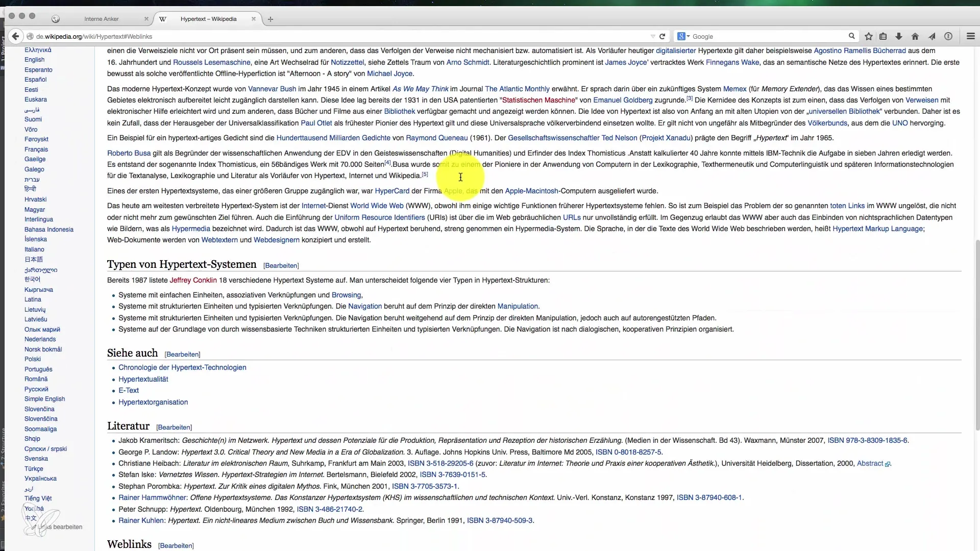
Task: Bookmark this page with the star icon
Action: (869, 36)
